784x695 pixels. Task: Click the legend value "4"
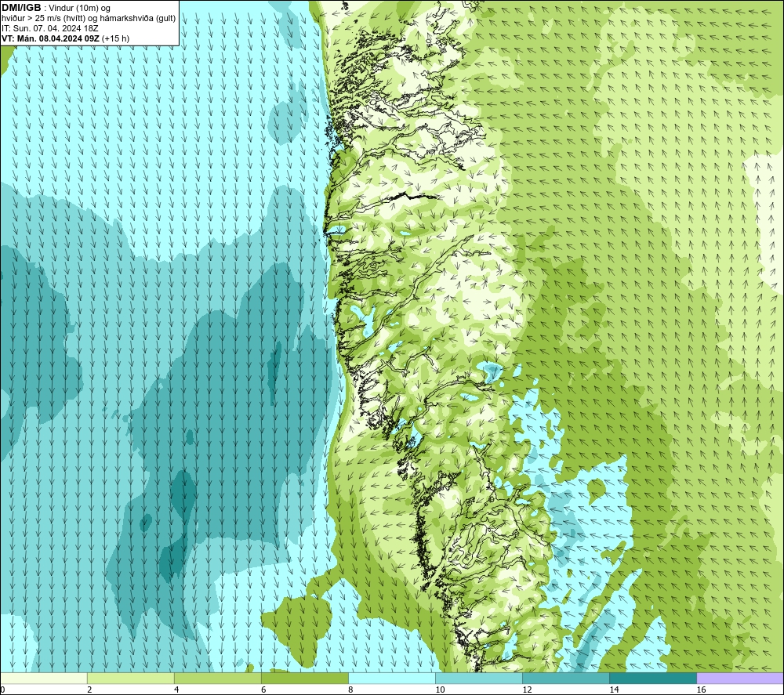[x=176, y=690]
